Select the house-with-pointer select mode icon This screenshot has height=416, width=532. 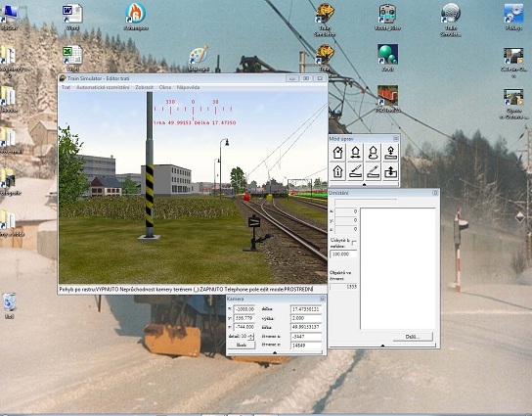[x=337, y=153]
